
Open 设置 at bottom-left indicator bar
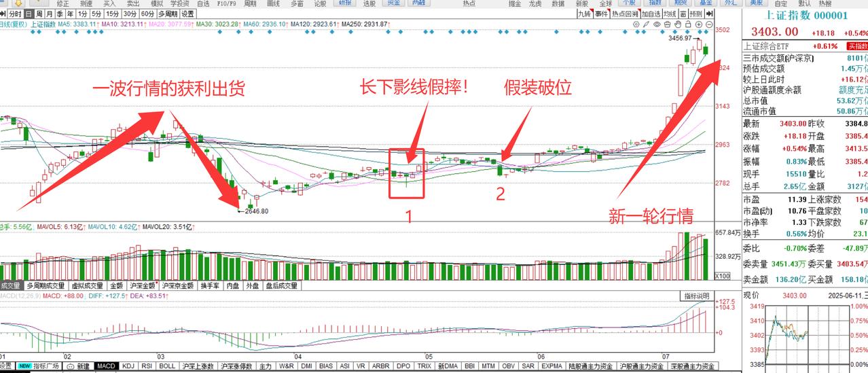(x=6, y=366)
